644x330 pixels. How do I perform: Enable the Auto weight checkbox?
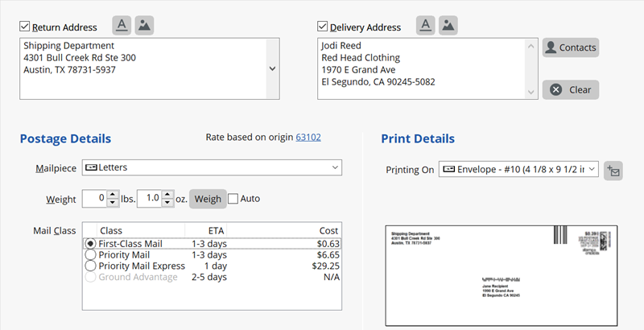(x=233, y=199)
